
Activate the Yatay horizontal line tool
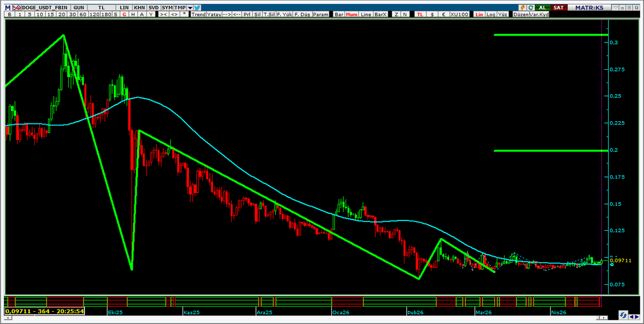click(x=214, y=14)
